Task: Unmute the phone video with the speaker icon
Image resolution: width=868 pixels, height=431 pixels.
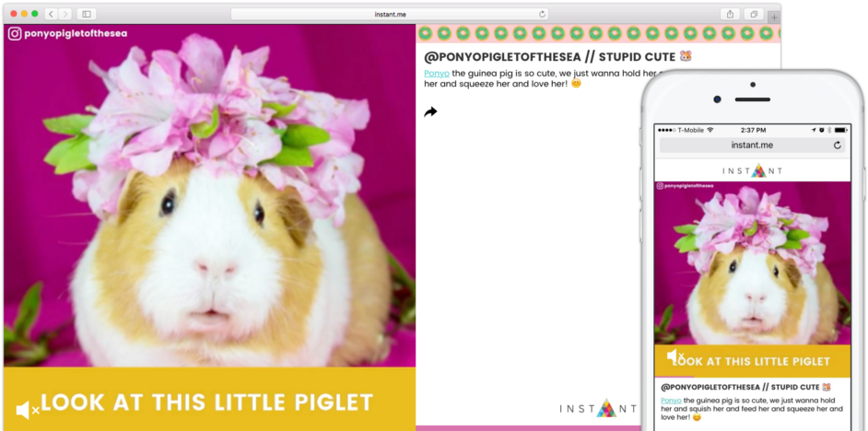Action: [x=675, y=356]
